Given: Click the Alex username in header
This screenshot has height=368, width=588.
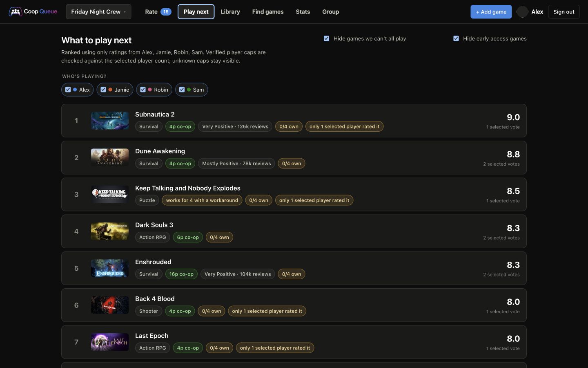Looking at the screenshot, I should pos(537,11).
